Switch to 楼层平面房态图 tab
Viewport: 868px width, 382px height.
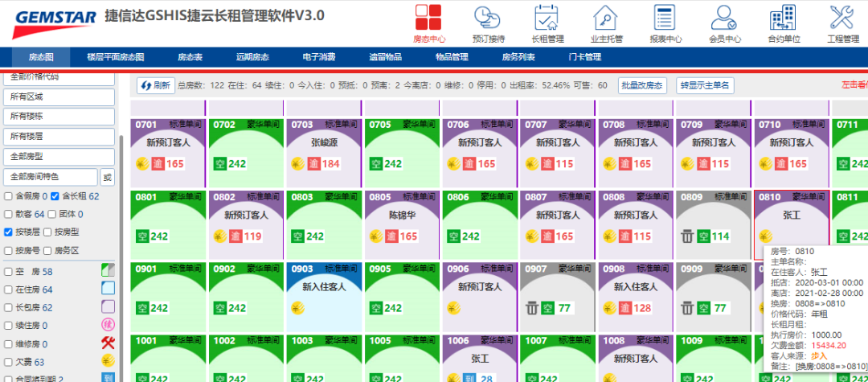pyautogui.click(x=116, y=57)
